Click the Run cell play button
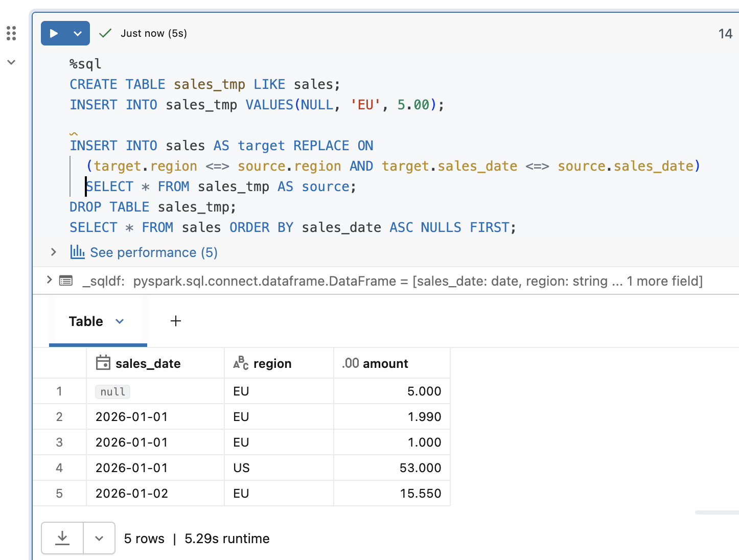Viewport: 739px width, 560px height. click(54, 34)
